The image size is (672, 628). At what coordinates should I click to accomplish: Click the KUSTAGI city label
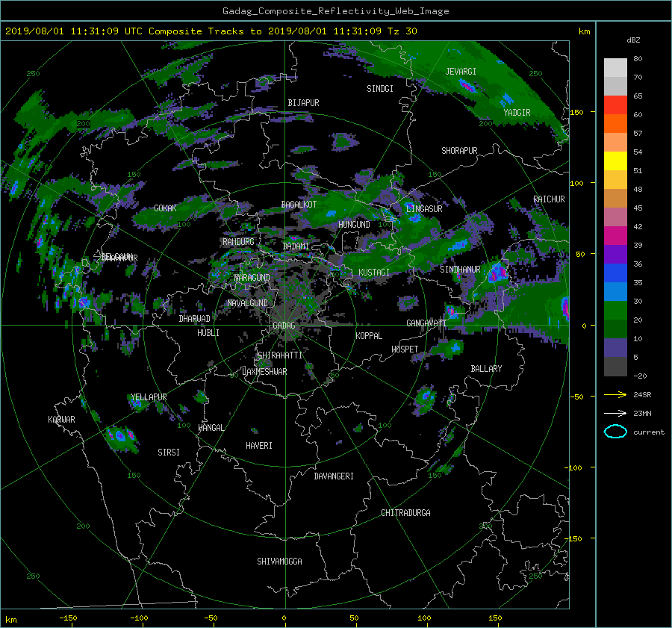(374, 273)
